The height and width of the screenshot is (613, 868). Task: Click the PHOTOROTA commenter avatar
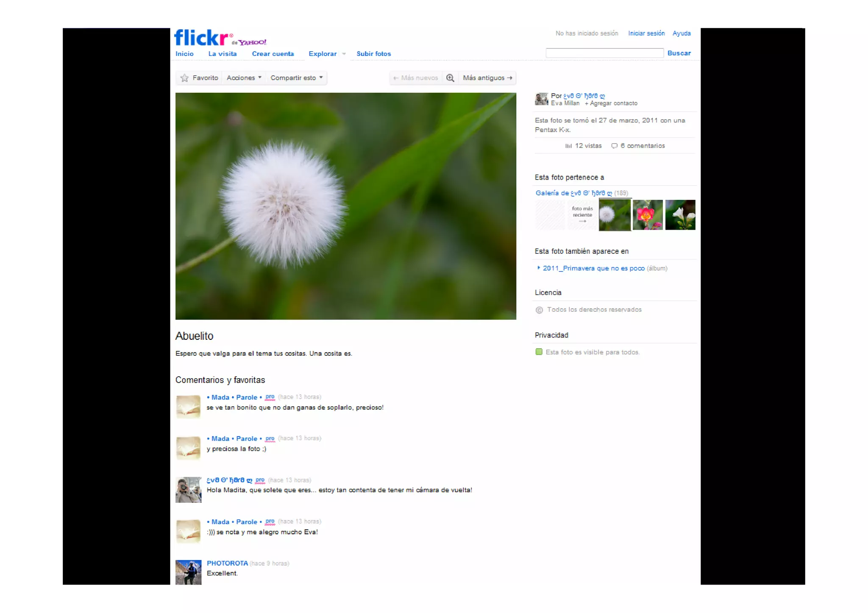(x=188, y=572)
